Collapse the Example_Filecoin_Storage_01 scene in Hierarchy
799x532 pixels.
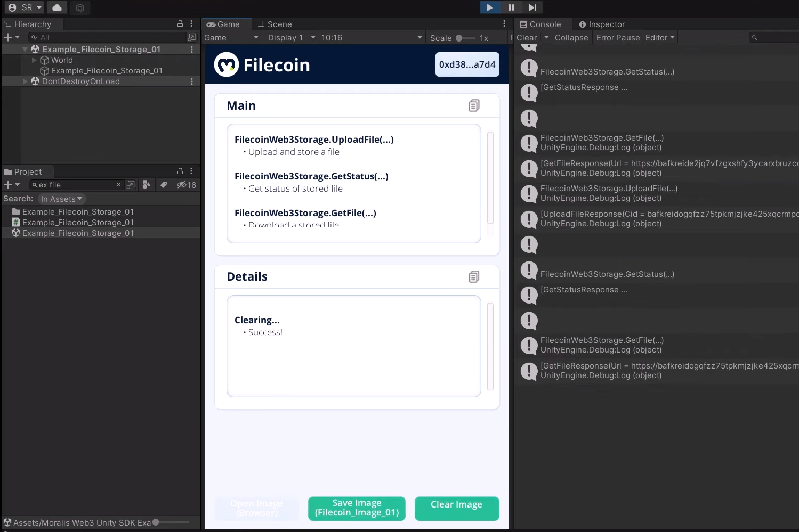click(x=25, y=50)
